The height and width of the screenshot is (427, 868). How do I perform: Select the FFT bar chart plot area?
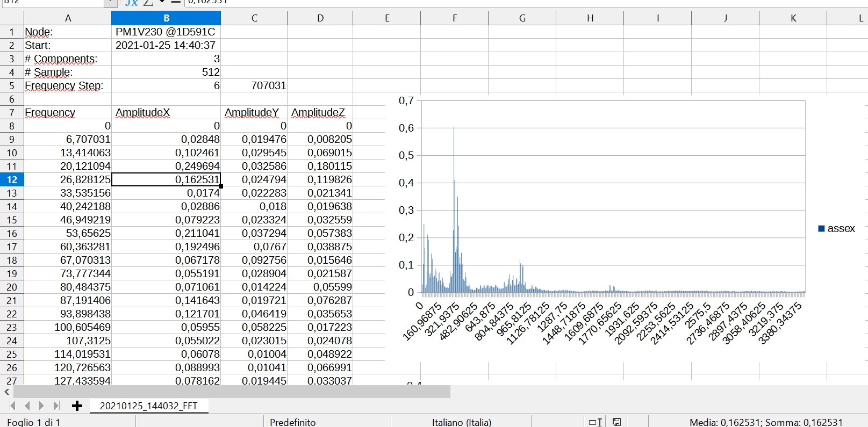(x=613, y=197)
